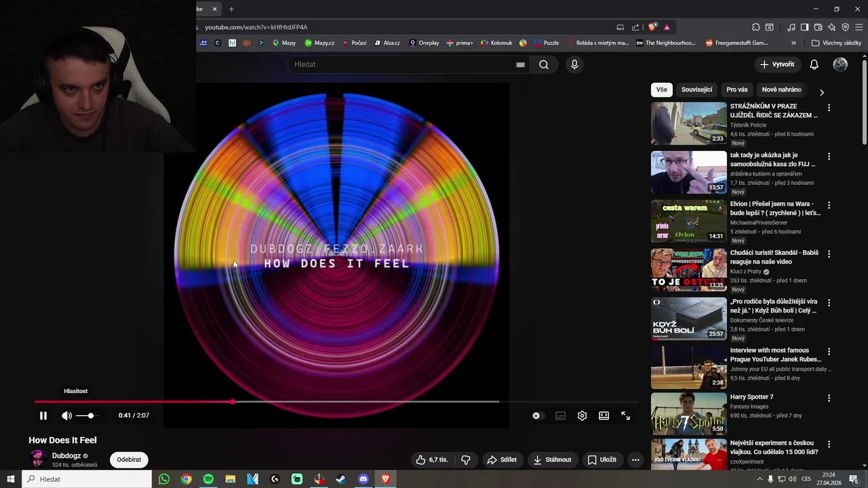Open WhatsApp from the taskbar
Screen dimensions: 868x488
pyautogui.click(x=164, y=479)
